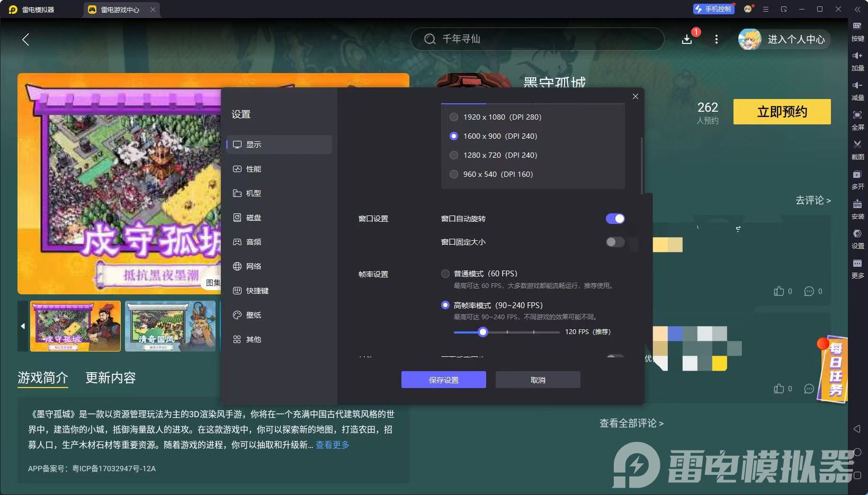Viewport: 868px width, 495px height.
Task: Click the 保存设置 button
Action: point(444,380)
